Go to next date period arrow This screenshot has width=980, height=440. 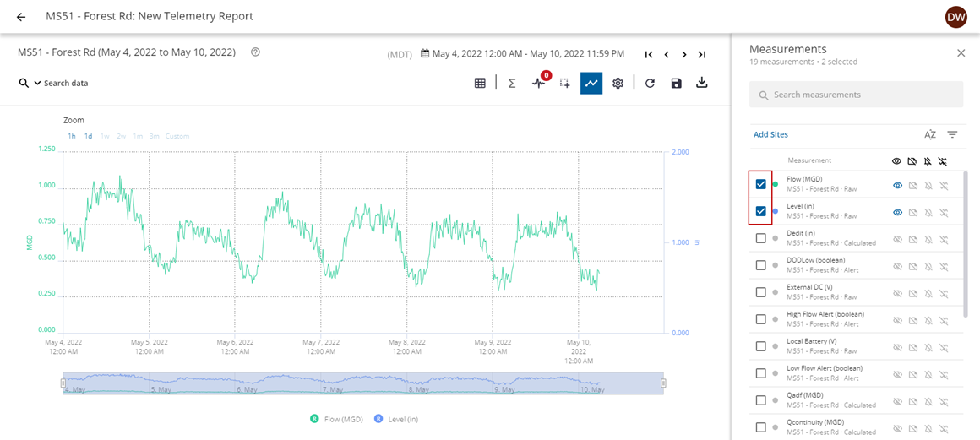pyautogui.click(x=684, y=54)
